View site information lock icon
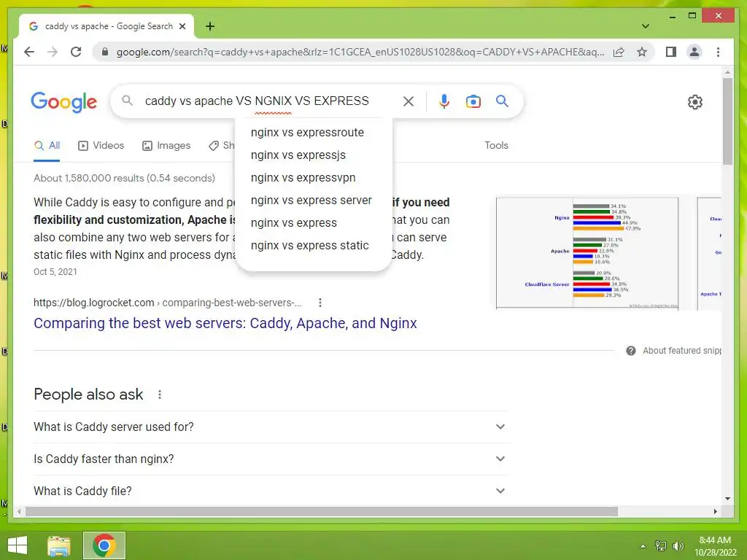This screenshot has width=747, height=560. 105,52
